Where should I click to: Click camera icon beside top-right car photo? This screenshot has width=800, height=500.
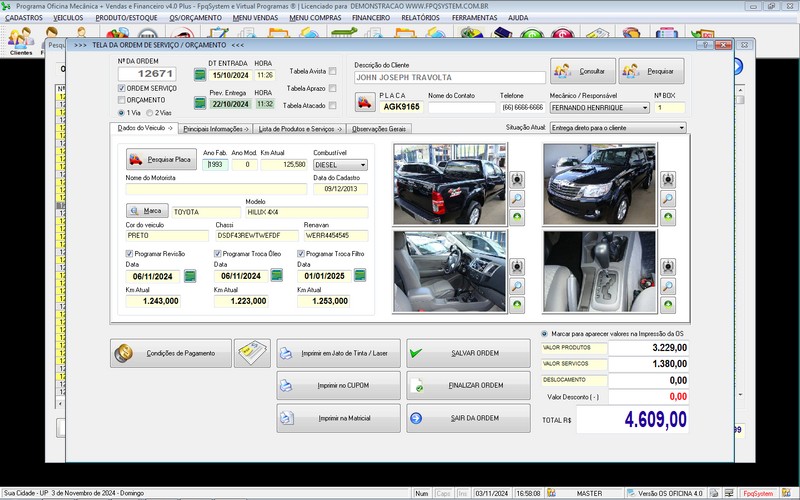[667, 180]
